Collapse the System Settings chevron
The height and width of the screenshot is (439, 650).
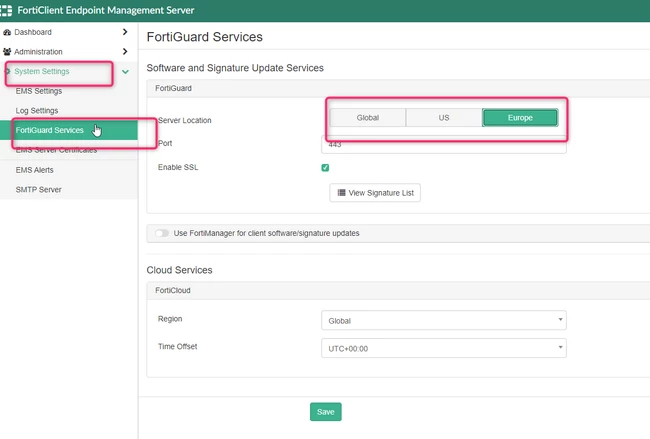[x=125, y=72]
